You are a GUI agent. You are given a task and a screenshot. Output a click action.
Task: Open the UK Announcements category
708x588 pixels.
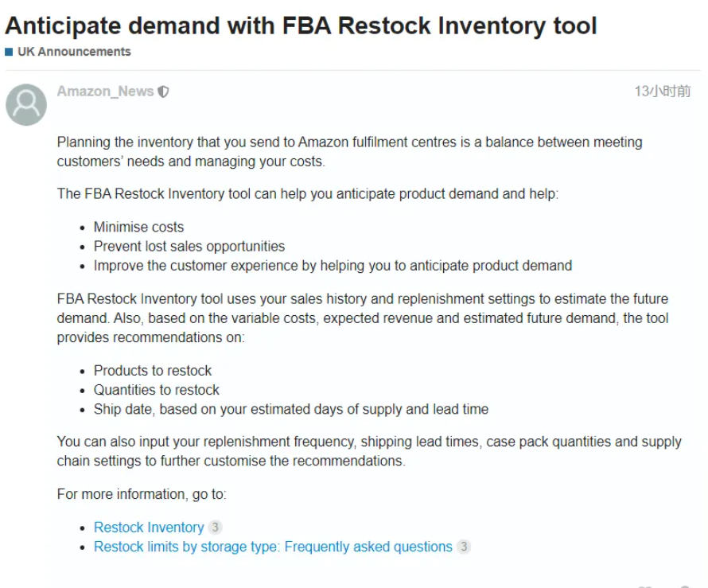pyautogui.click(x=74, y=52)
